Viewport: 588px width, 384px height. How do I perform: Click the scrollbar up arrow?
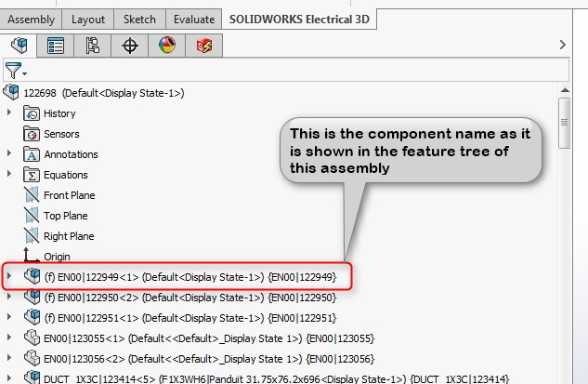click(x=565, y=90)
